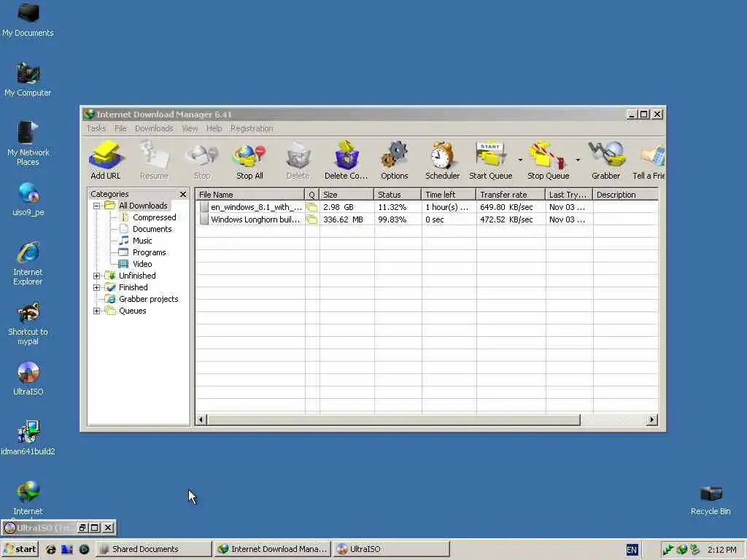Select the Programs category
747x560 pixels.
149,252
